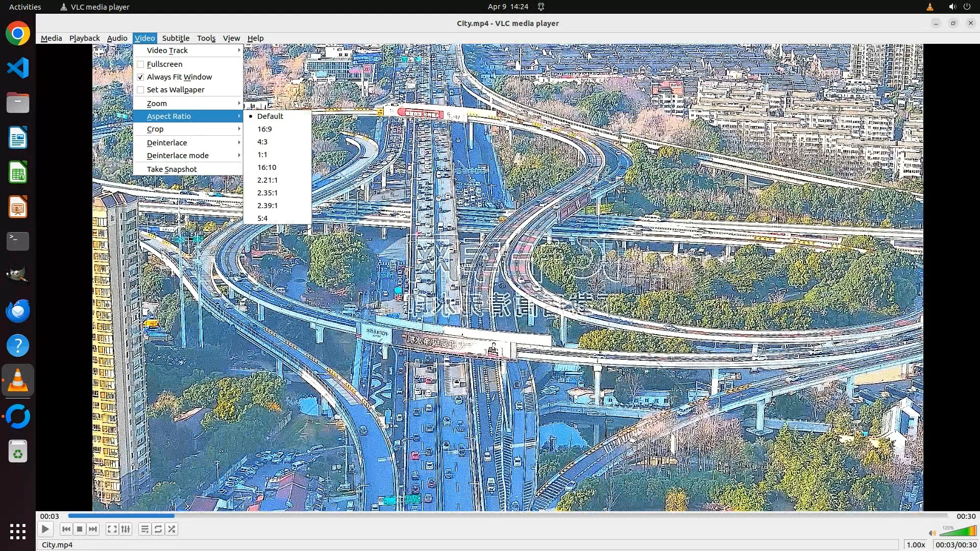Click the volume slider
980x551 pixels.
point(957,532)
